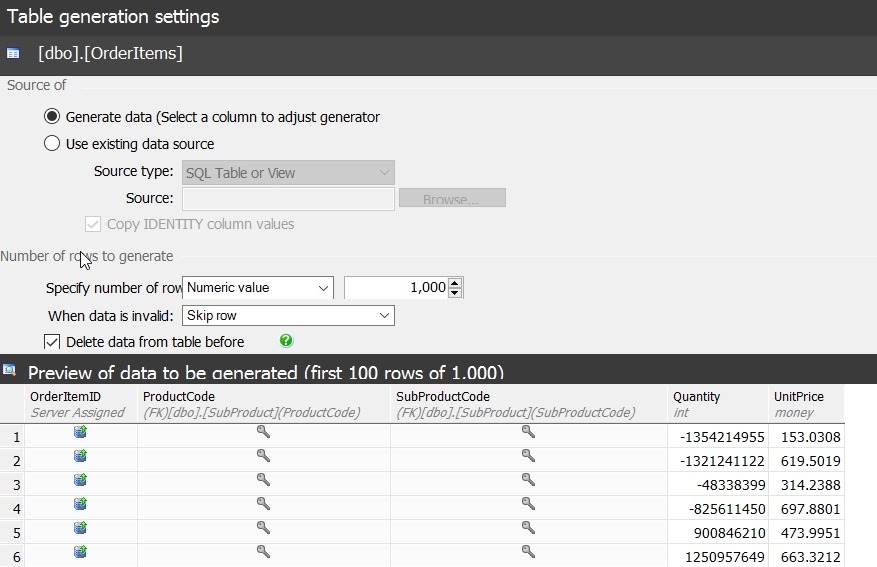The width and height of the screenshot is (877, 567).
Task: Click the row count field showing 1,000
Action: click(x=396, y=287)
